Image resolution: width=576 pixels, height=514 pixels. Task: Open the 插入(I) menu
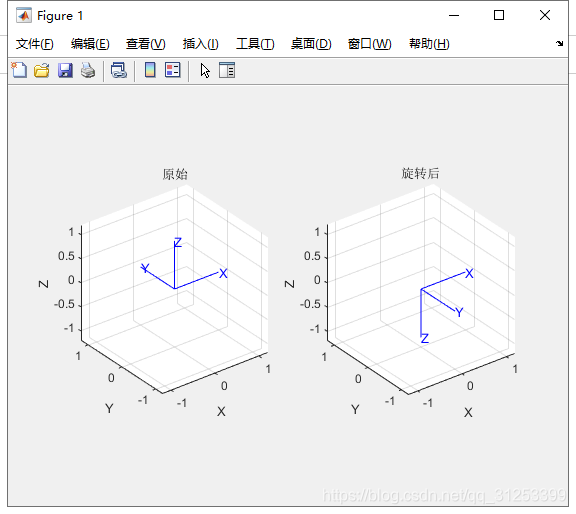pyautogui.click(x=201, y=44)
